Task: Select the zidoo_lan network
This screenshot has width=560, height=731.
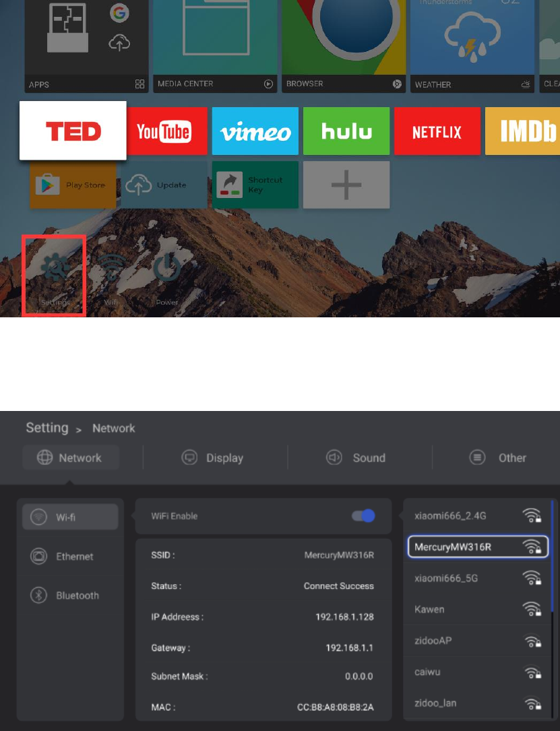Action: click(477, 703)
